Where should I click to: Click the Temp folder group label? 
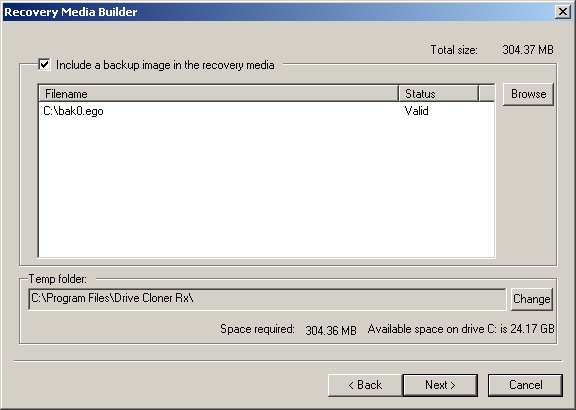point(58,279)
